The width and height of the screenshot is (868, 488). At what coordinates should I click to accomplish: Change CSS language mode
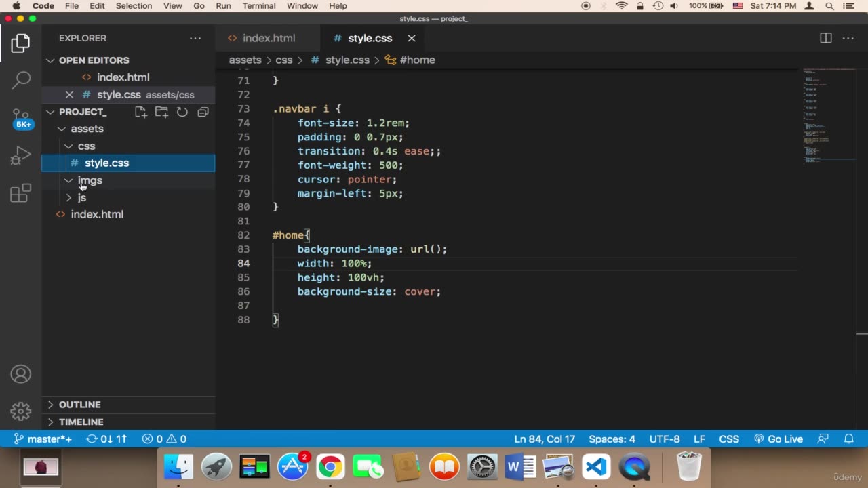(x=729, y=439)
